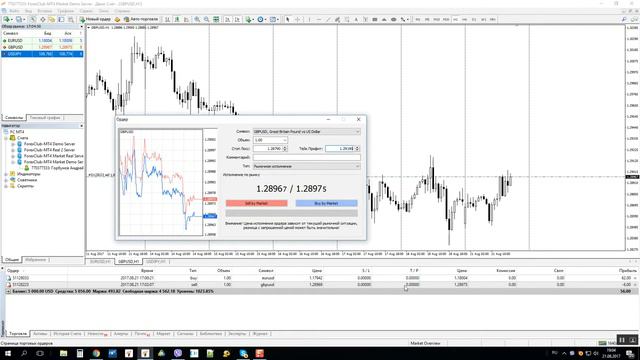
Task: Switch timeframe to H4
Action: click(464, 19)
